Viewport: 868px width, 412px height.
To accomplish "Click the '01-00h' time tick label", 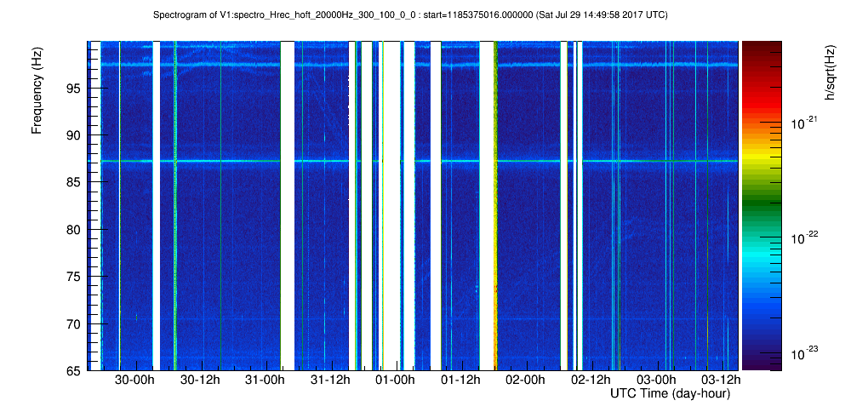I will (x=395, y=380).
